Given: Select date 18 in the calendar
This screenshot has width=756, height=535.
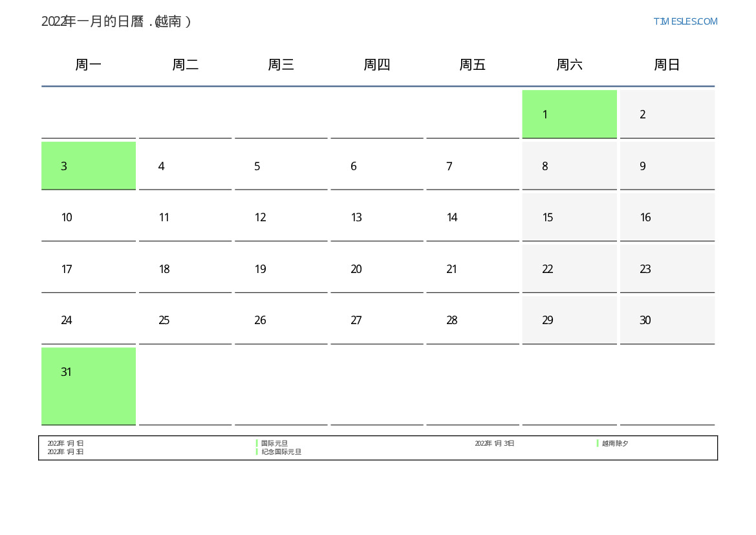Looking at the screenshot, I should pos(185,268).
